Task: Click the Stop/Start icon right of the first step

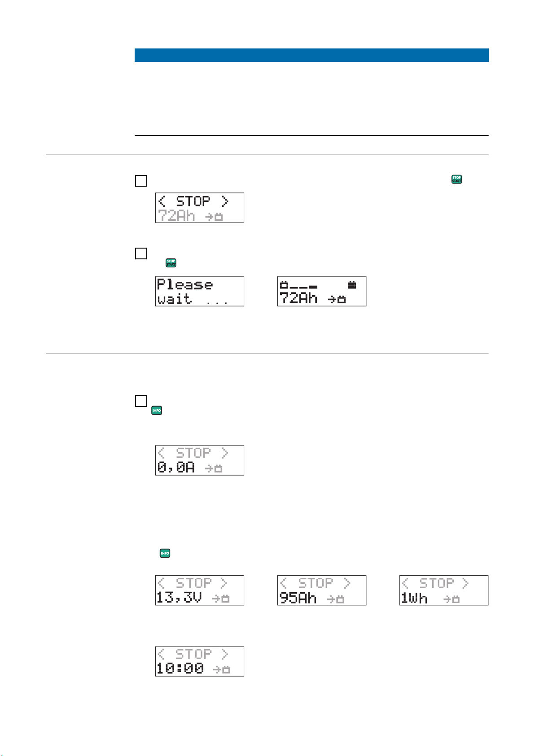Action: click(x=456, y=179)
